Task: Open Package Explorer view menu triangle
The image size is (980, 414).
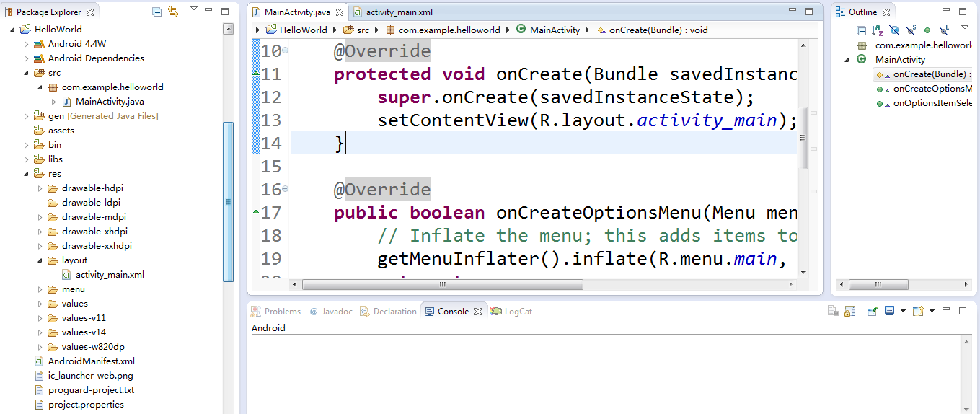Action: [x=193, y=8]
